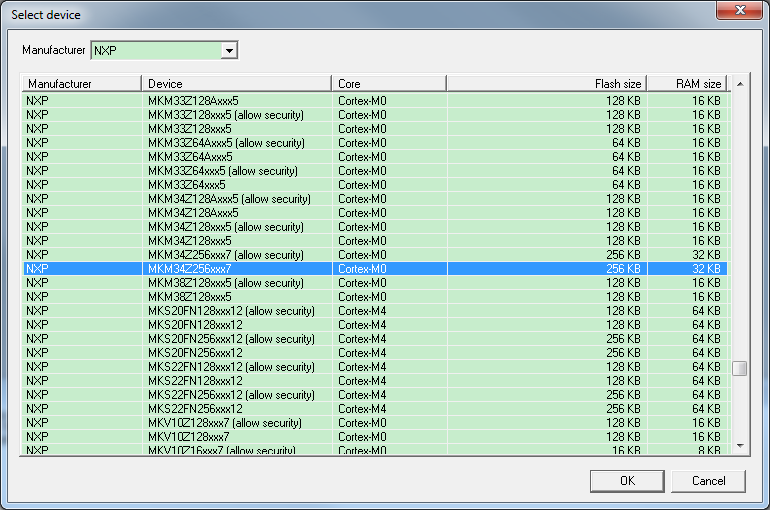
Task: Select the MKM34Z128Axxx5 device without security
Action: point(375,213)
